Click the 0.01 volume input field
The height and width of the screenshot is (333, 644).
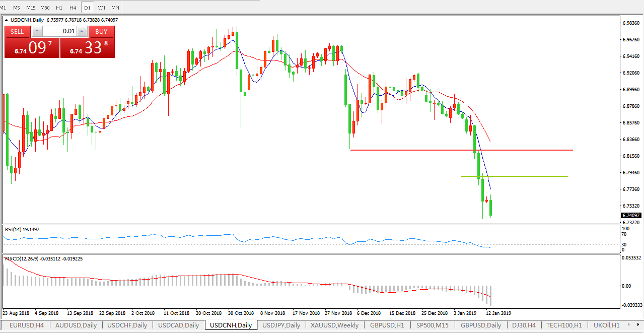59,31
